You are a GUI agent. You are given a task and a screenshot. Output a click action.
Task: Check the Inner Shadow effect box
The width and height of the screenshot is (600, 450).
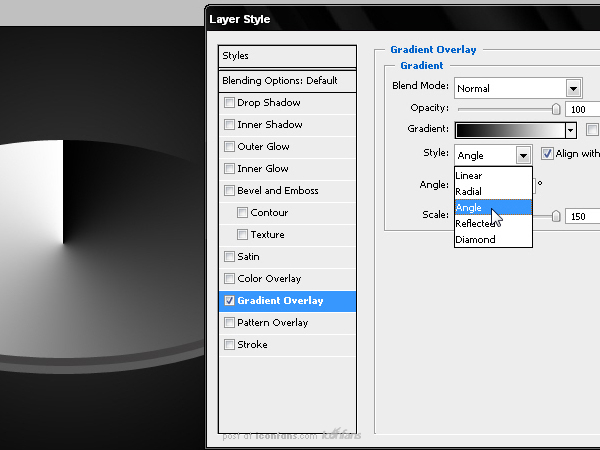pyautogui.click(x=229, y=124)
